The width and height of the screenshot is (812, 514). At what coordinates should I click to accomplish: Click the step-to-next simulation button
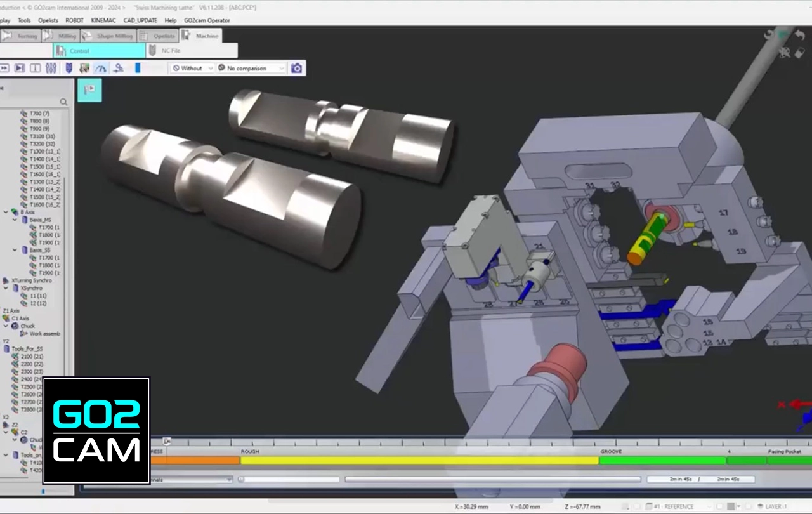[20, 68]
